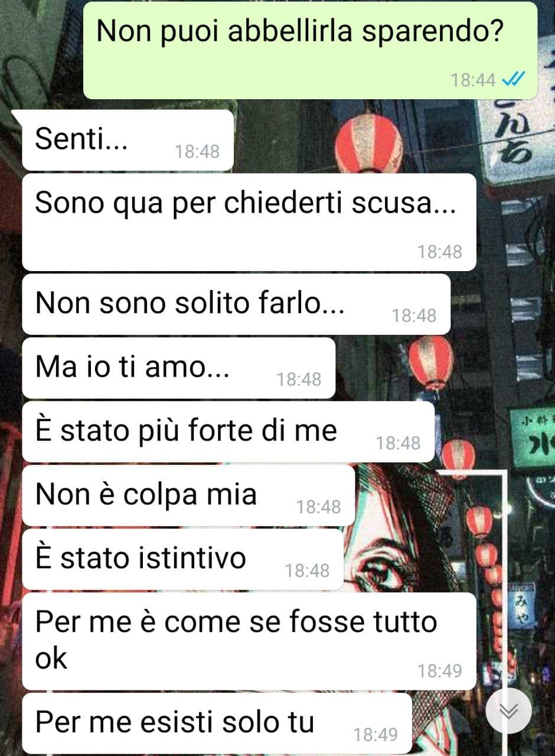Select the 'Senti...' message bubble

tap(128, 141)
